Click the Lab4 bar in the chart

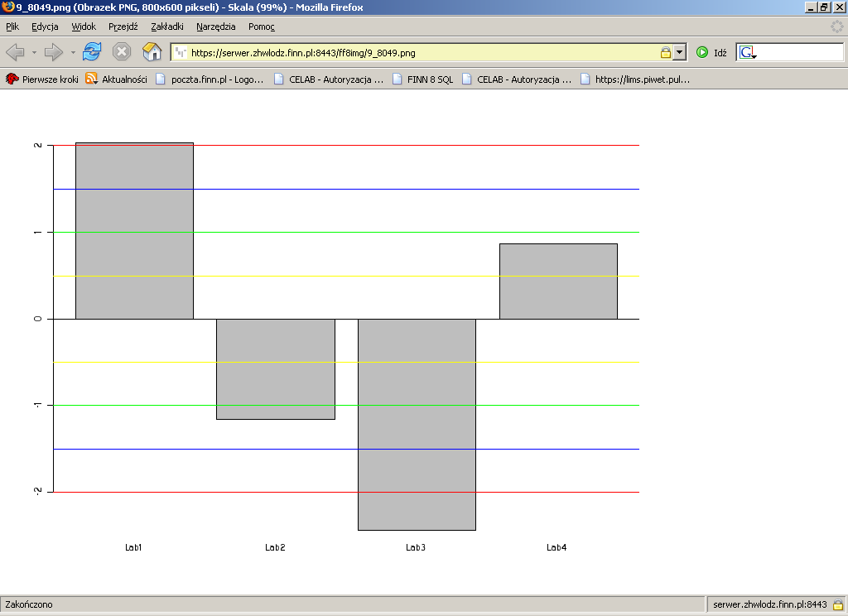coord(558,282)
